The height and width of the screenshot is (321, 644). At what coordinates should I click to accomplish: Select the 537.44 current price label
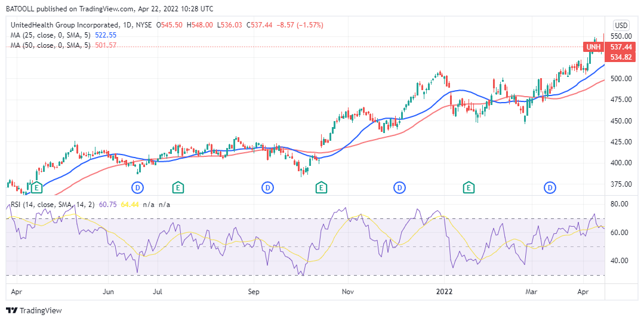click(621, 47)
